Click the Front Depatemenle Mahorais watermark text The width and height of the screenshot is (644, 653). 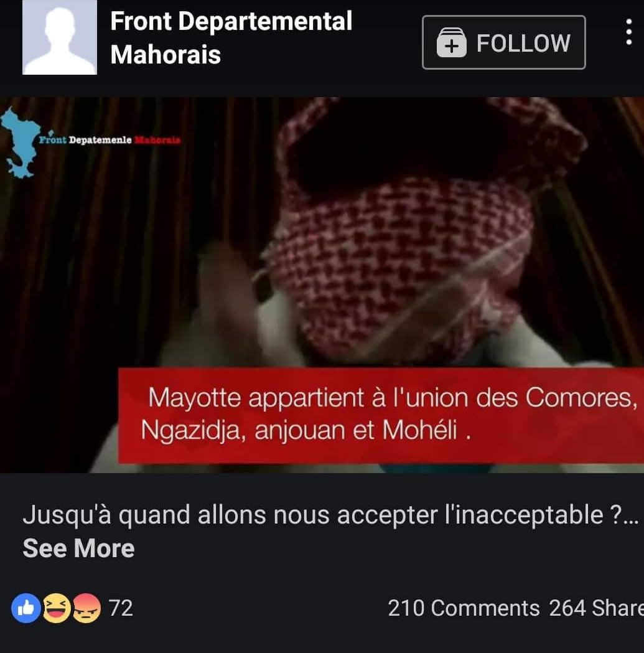click(110, 140)
